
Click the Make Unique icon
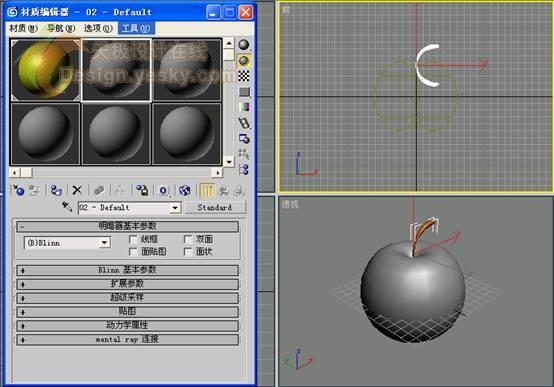tap(120, 190)
